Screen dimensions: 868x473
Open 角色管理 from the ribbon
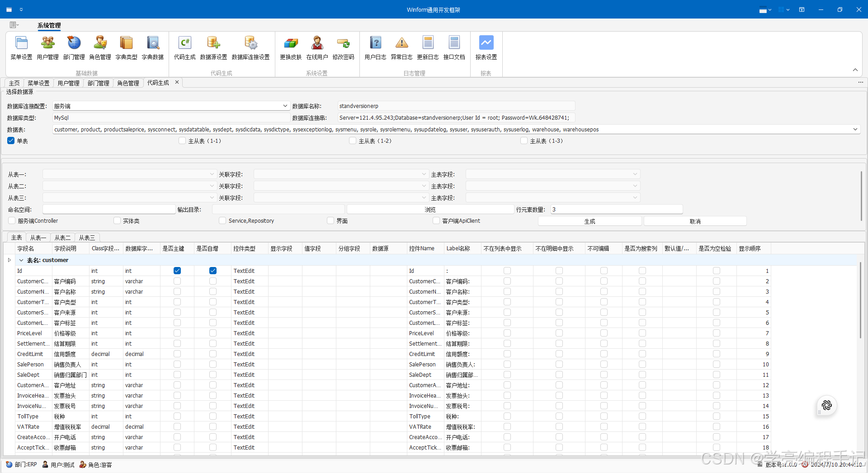coord(100,47)
